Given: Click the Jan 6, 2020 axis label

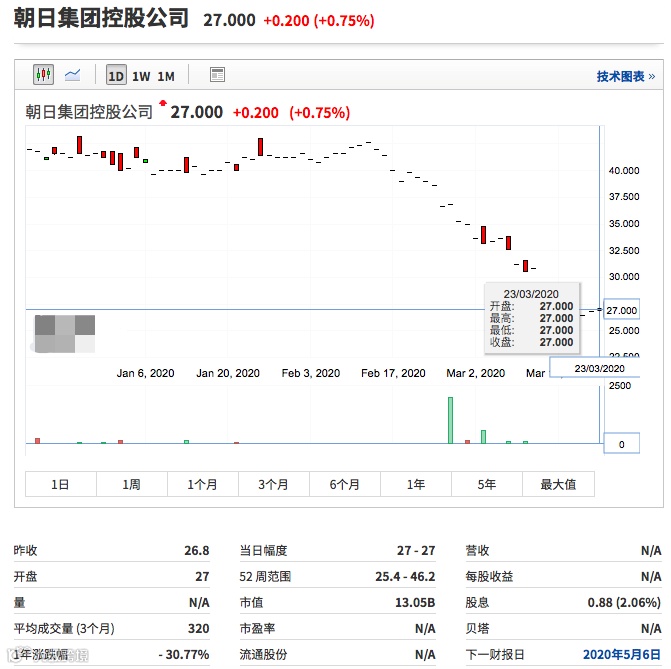Looking at the screenshot, I should (x=145, y=373).
